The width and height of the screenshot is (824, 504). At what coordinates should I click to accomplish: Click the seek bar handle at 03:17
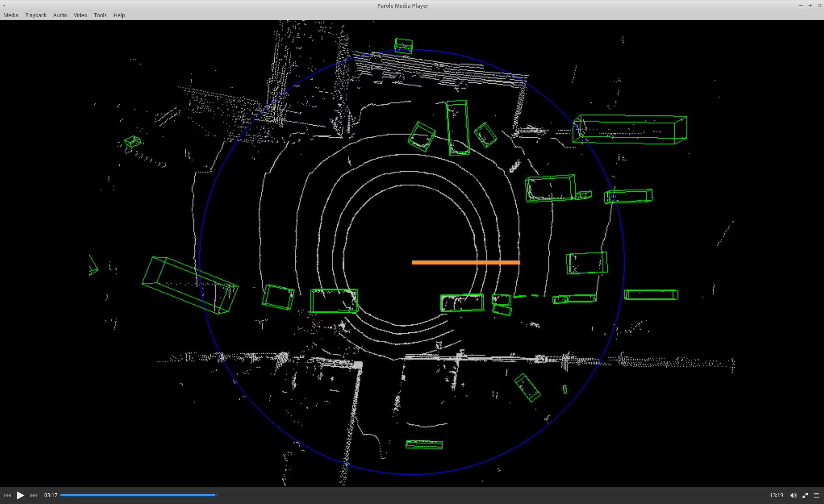coord(218,495)
